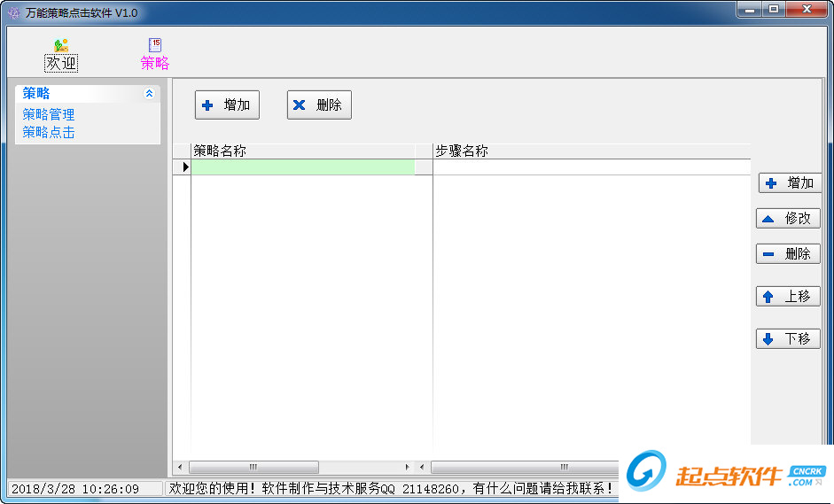Click left arrow of strategy list scrollbar
Screen dimensions: 834x504
180,468
